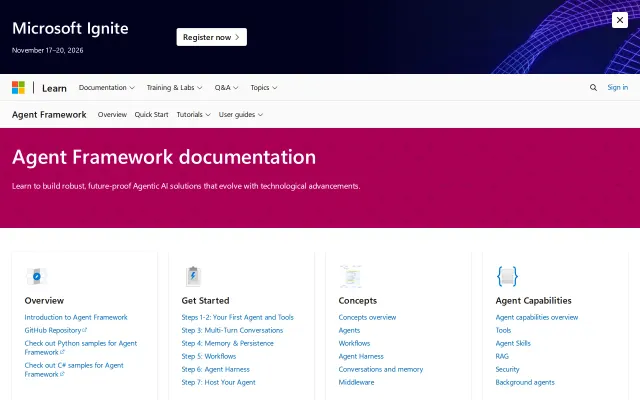640x400 pixels.
Task: Click the Sign in link
Action: point(618,87)
